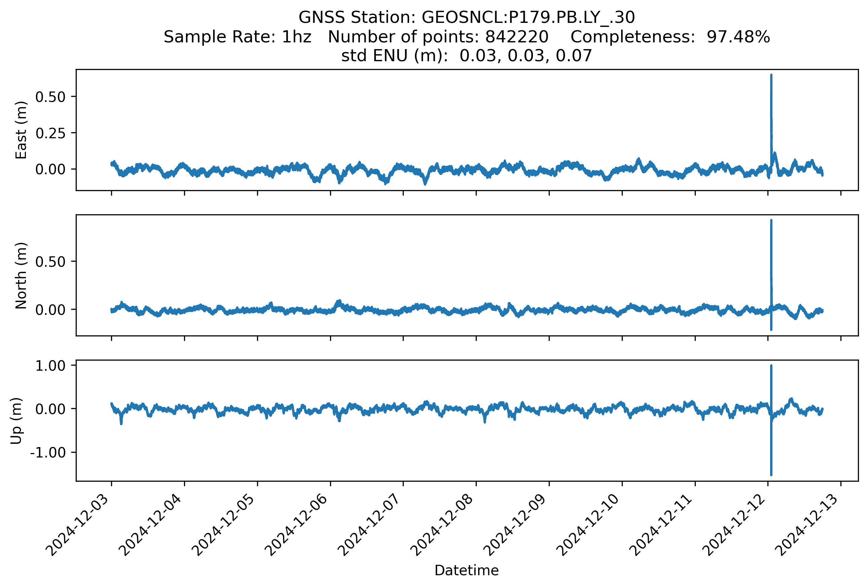Click the spike peak in North plot
The width and height of the screenshot is (868, 588).
click(771, 221)
